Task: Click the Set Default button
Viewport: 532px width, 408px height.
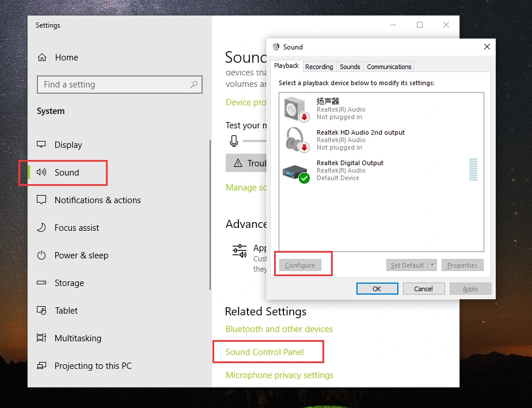Action: click(x=408, y=265)
